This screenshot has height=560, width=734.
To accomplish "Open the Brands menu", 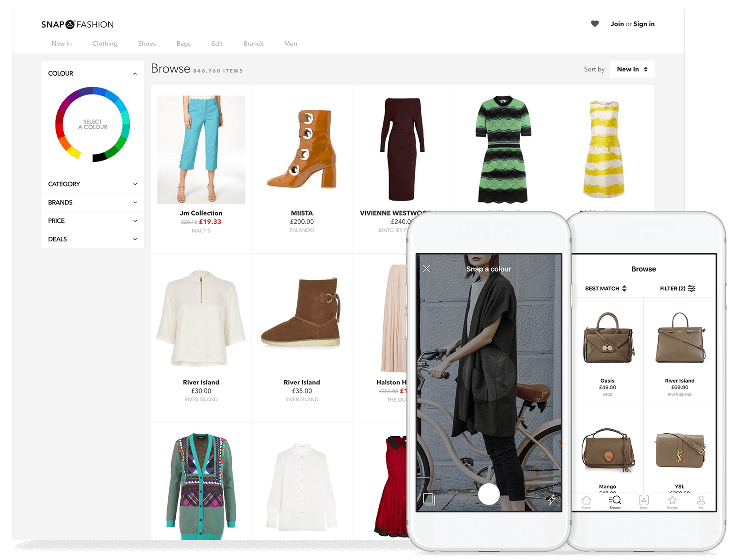I will point(253,44).
